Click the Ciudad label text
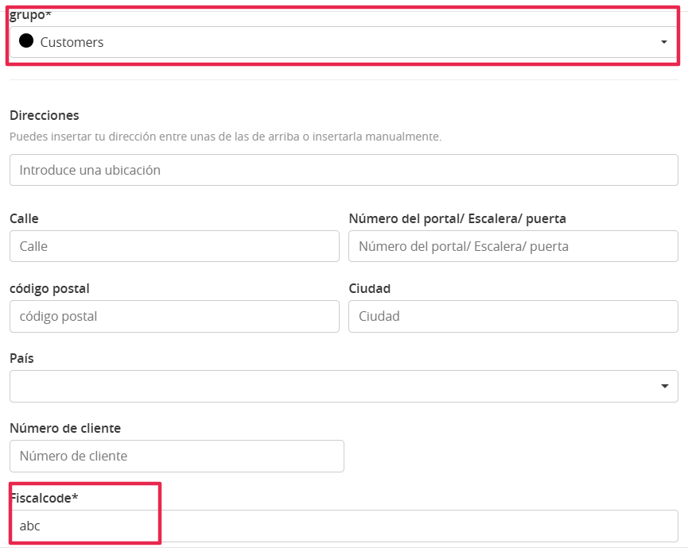The height and width of the screenshot is (555, 688). pyautogui.click(x=369, y=289)
